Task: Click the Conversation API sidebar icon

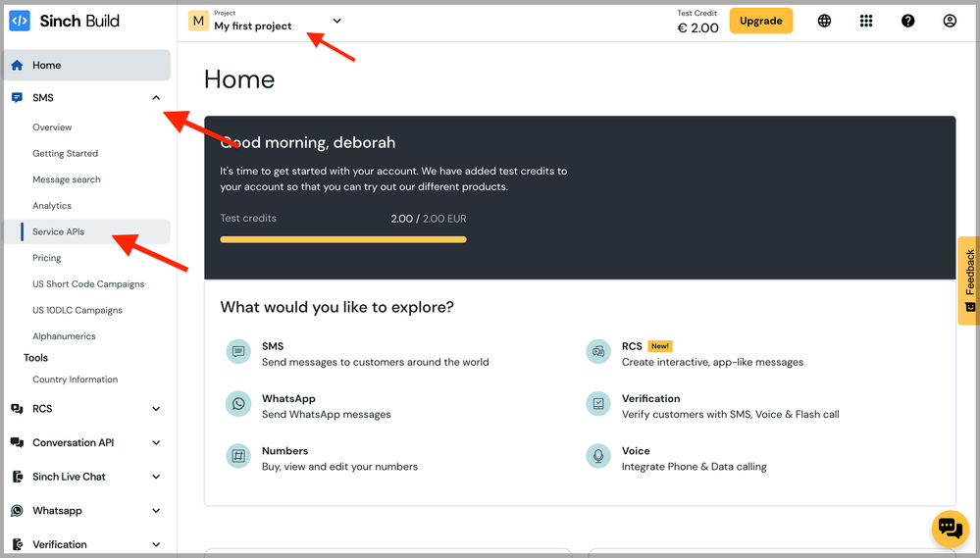Action: point(17,442)
